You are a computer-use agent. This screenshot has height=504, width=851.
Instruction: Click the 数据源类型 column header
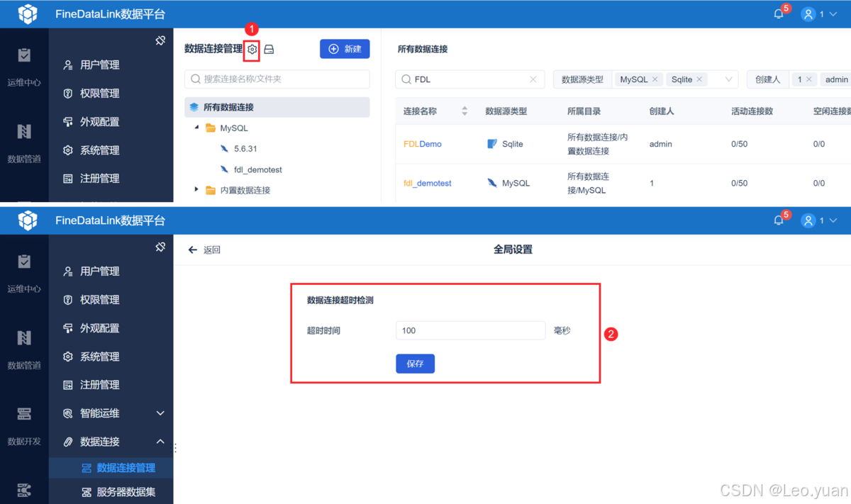coord(506,111)
